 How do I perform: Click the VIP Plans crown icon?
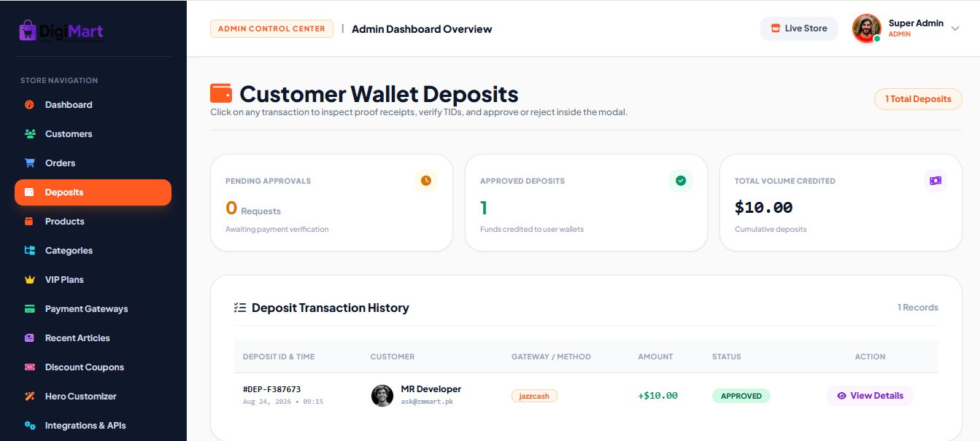click(x=30, y=279)
